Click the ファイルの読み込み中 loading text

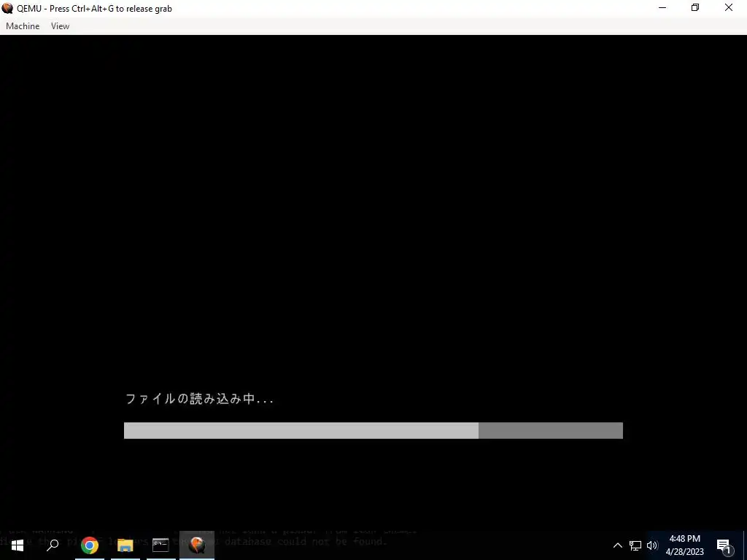coord(199,399)
